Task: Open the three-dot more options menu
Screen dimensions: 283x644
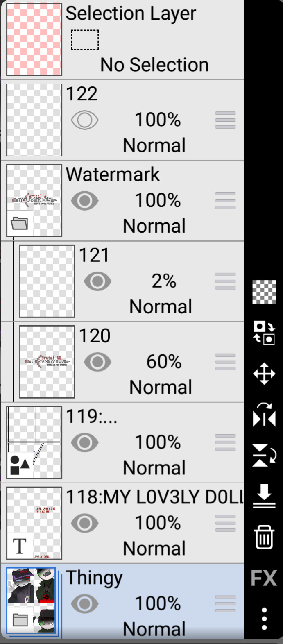Action: [264, 619]
